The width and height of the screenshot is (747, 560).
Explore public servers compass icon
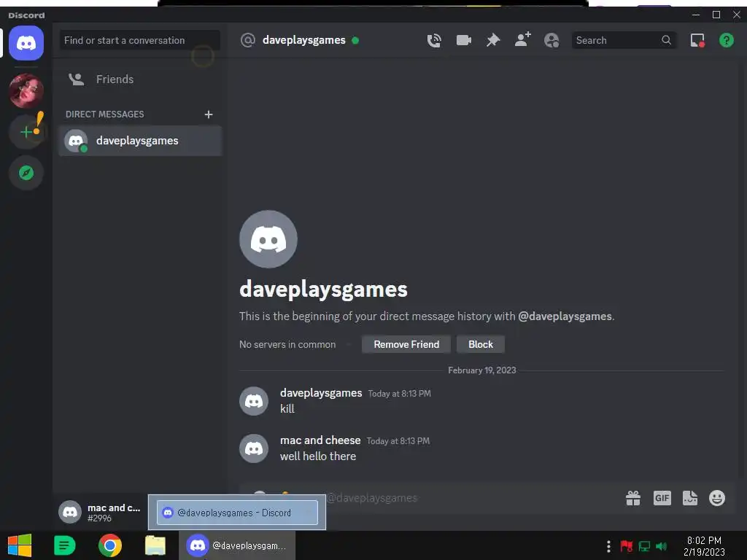pyautogui.click(x=26, y=173)
